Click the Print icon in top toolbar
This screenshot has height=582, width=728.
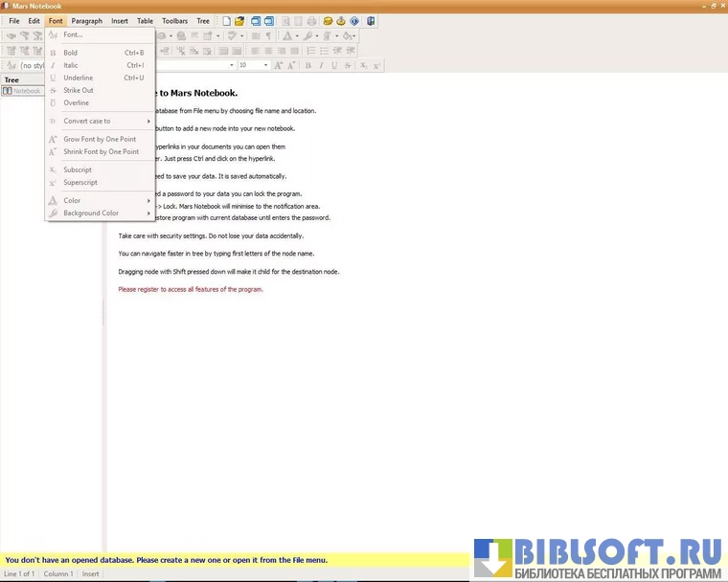pyautogui.click(x=312, y=21)
